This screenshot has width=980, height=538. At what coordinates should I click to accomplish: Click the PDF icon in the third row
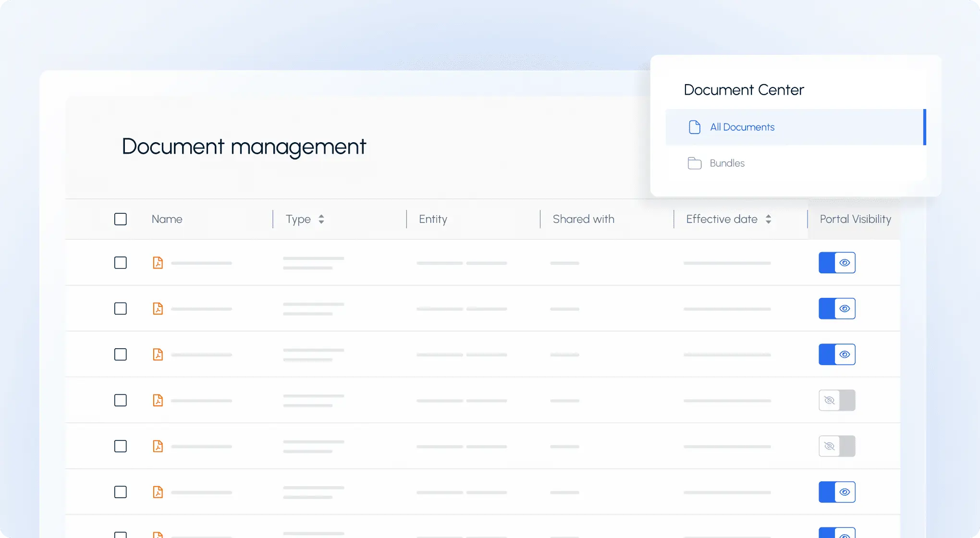(x=158, y=355)
